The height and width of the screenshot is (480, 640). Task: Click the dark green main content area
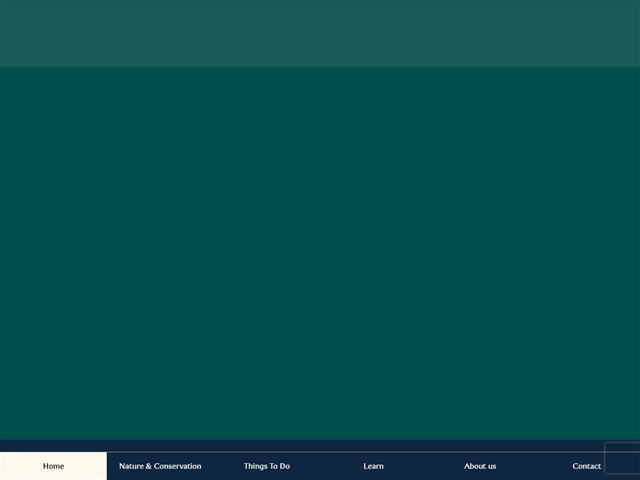coord(320,250)
